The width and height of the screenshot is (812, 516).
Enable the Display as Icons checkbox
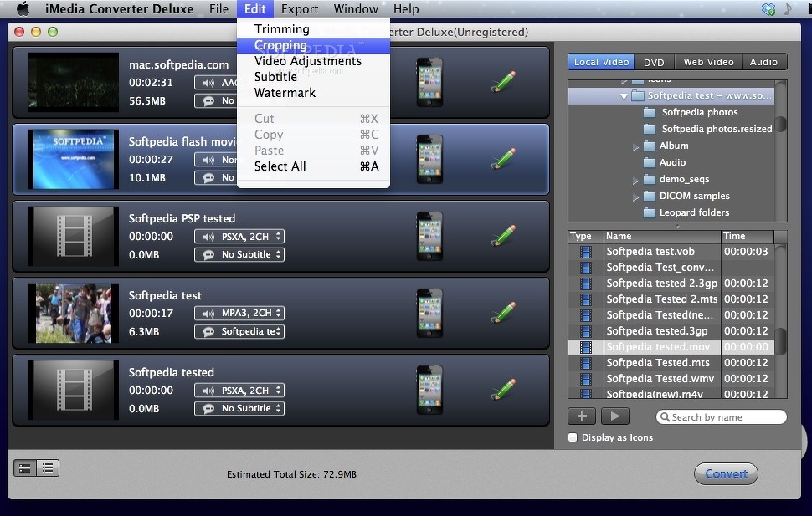tap(573, 437)
